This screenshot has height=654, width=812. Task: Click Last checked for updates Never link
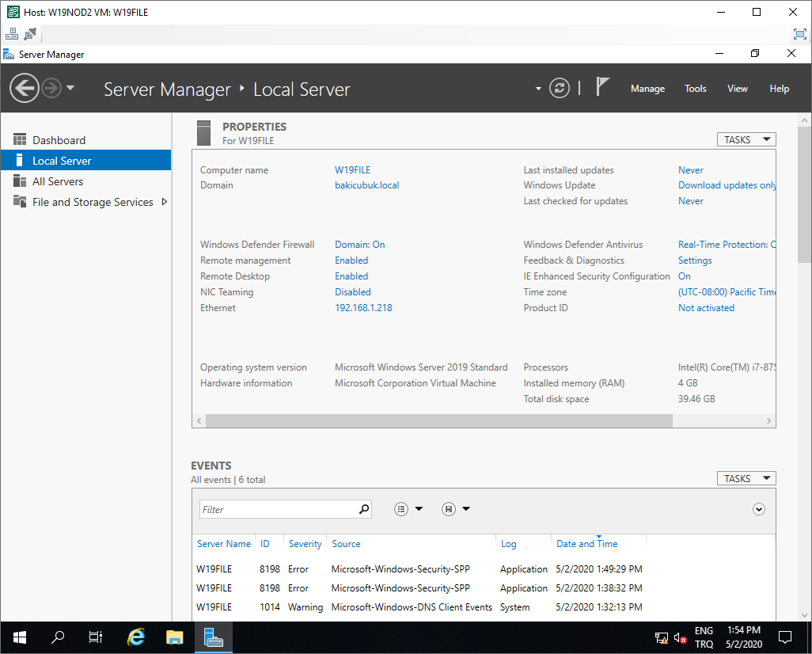point(690,201)
